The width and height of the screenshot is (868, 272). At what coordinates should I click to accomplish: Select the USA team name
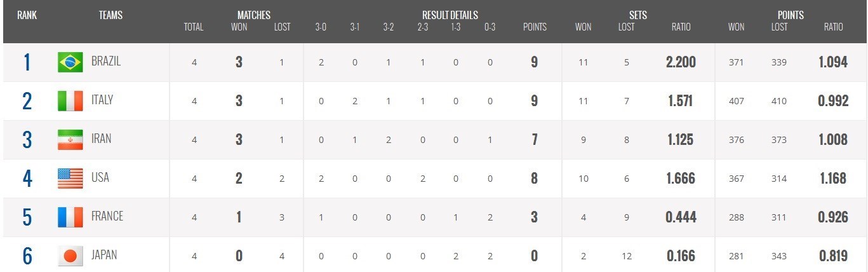point(100,177)
